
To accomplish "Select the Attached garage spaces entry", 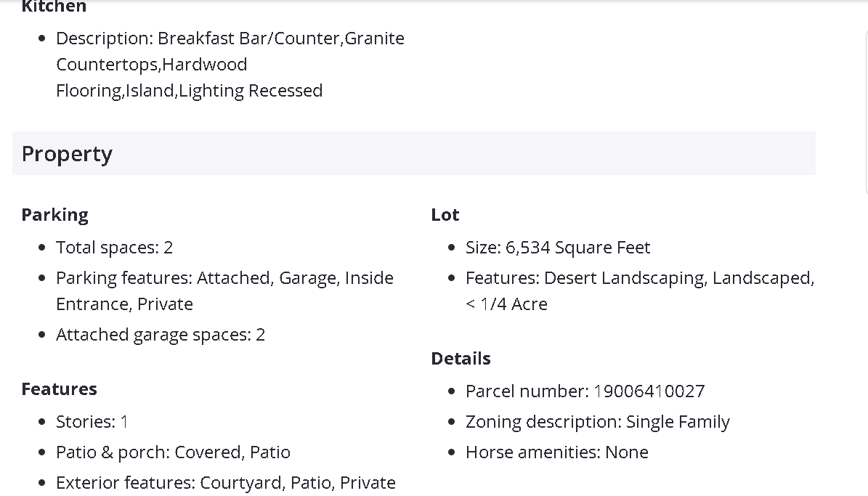I will pos(160,335).
